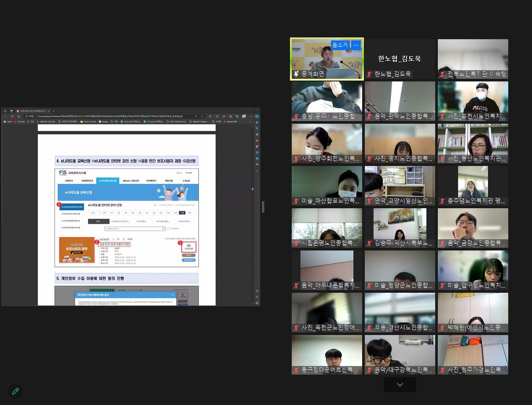Close the PDF tab in shared browser
532x405 pixels.
[48, 110]
